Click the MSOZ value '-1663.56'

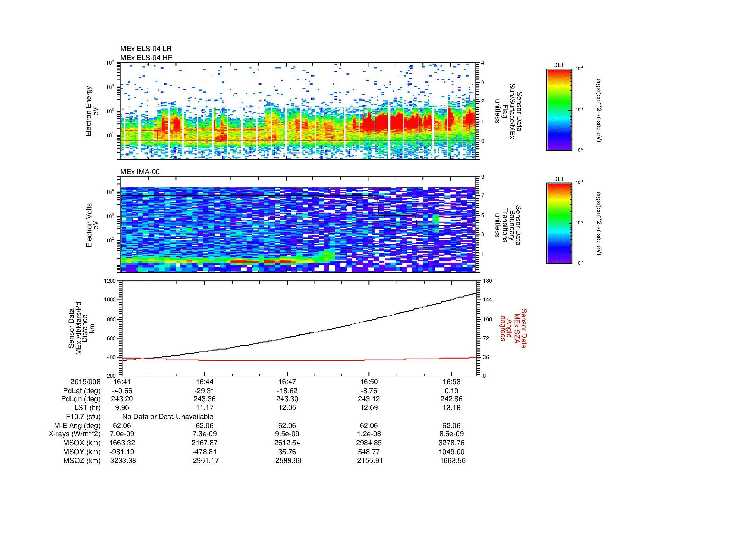tap(451, 461)
